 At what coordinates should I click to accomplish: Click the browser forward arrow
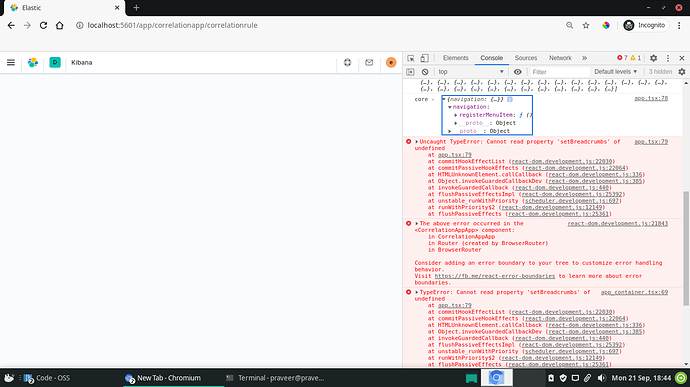[27, 26]
